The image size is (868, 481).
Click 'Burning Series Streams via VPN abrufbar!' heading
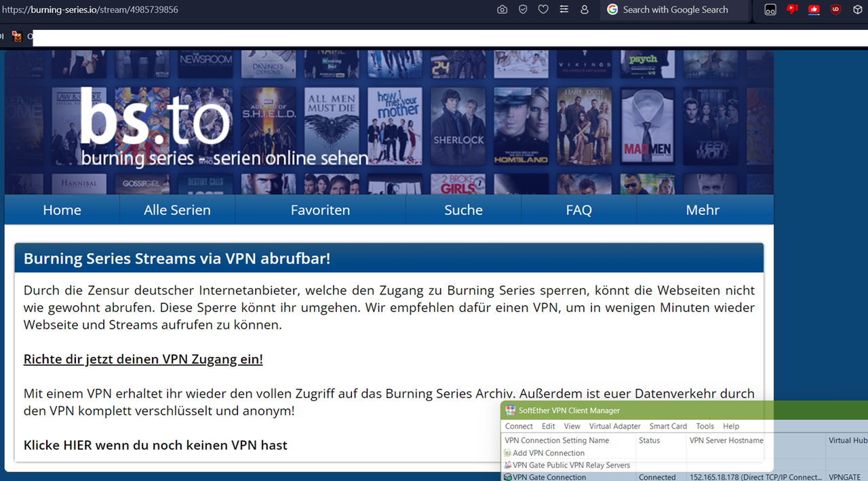pos(177,258)
